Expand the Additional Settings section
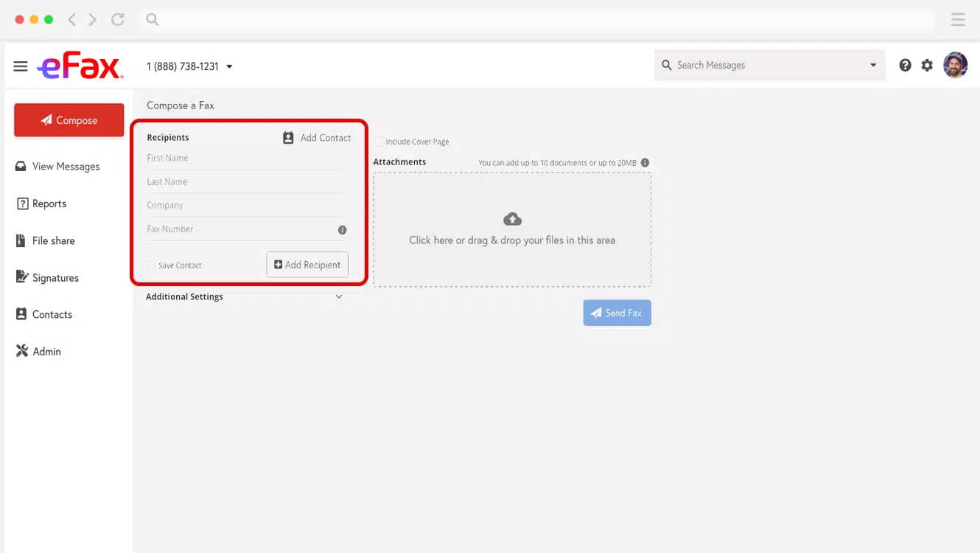The width and height of the screenshot is (980, 553). pyautogui.click(x=339, y=296)
